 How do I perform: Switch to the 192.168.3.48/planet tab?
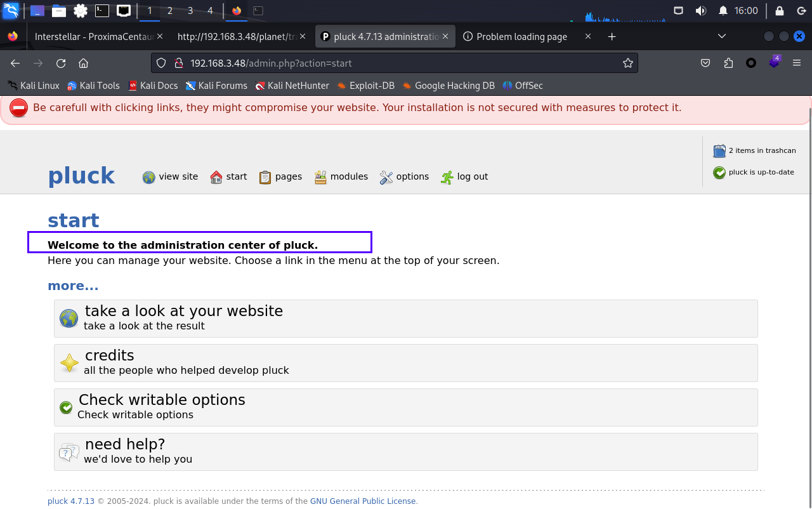pyautogui.click(x=237, y=37)
